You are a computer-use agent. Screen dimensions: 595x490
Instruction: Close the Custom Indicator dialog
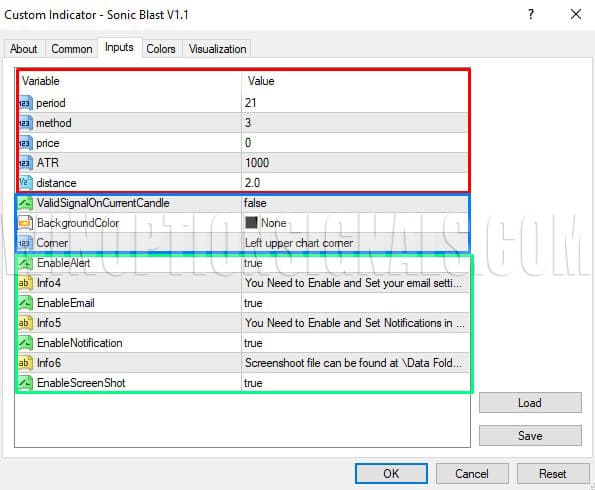[576, 14]
